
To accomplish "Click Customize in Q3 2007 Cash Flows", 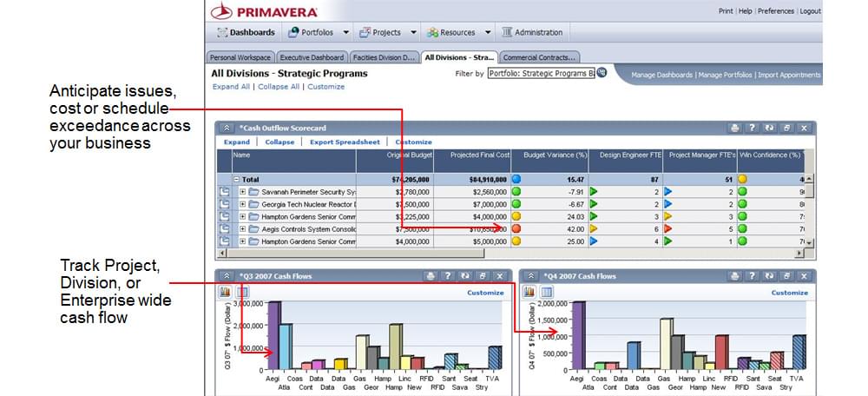I will pos(485,293).
